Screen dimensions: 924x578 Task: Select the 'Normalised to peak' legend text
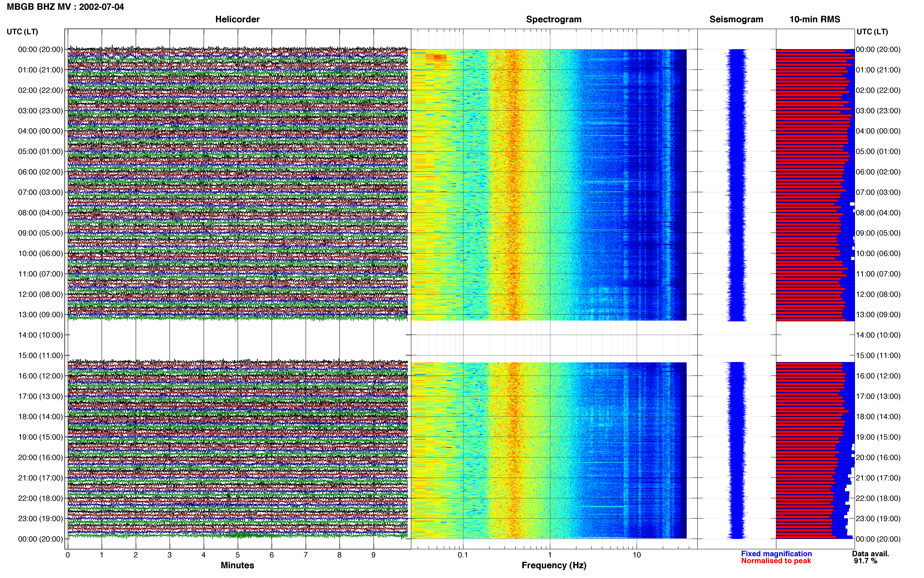[x=776, y=561]
